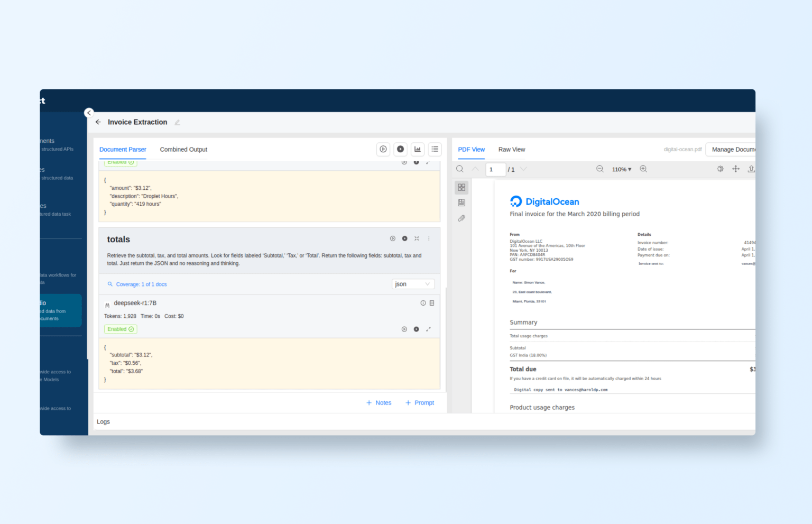This screenshot has height=524, width=812.
Task: Click the page number input field
Action: pos(495,169)
